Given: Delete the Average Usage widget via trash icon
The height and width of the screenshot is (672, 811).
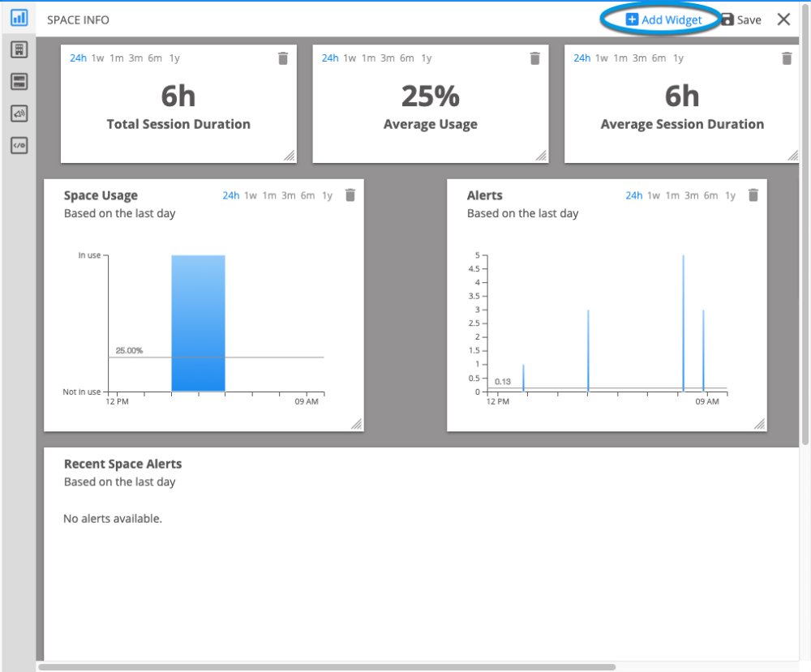Looking at the screenshot, I should [x=534, y=58].
